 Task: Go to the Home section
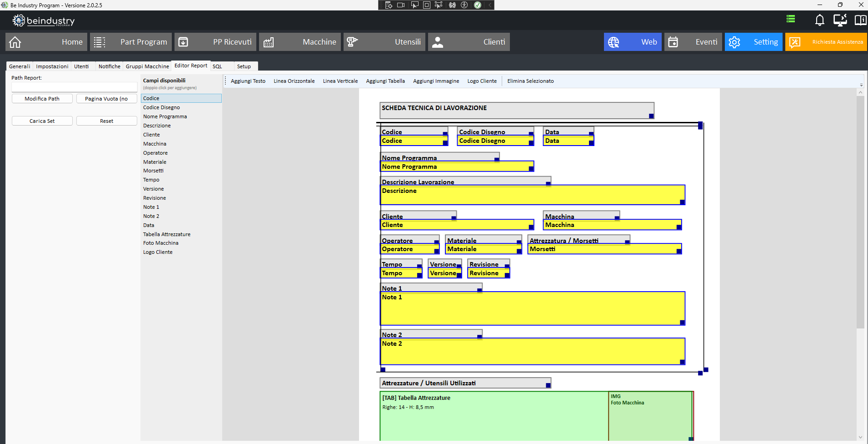pyautogui.click(x=46, y=42)
